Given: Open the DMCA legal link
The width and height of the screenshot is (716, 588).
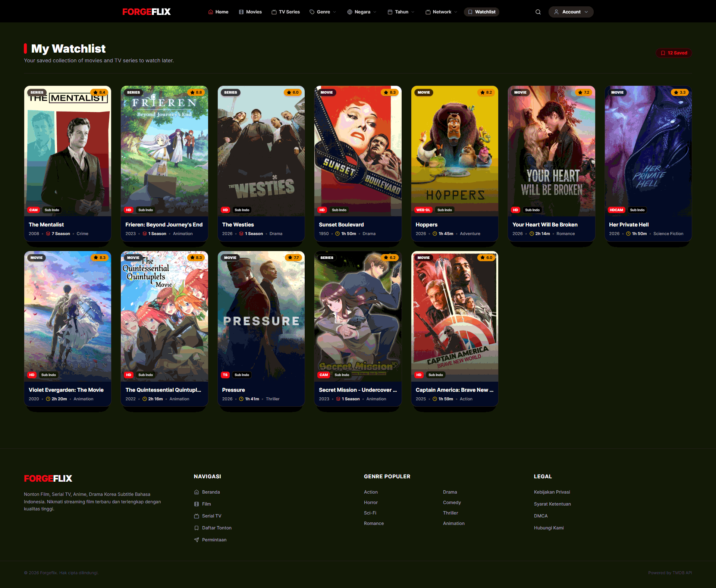Looking at the screenshot, I should click(x=541, y=516).
